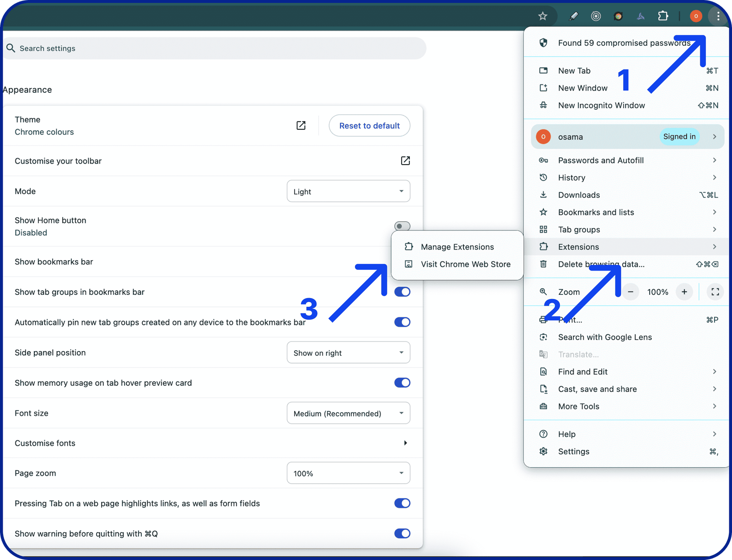This screenshot has width=732, height=560.
Task: Toggle Show warning before quitting switch
Action: click(402, 533)
